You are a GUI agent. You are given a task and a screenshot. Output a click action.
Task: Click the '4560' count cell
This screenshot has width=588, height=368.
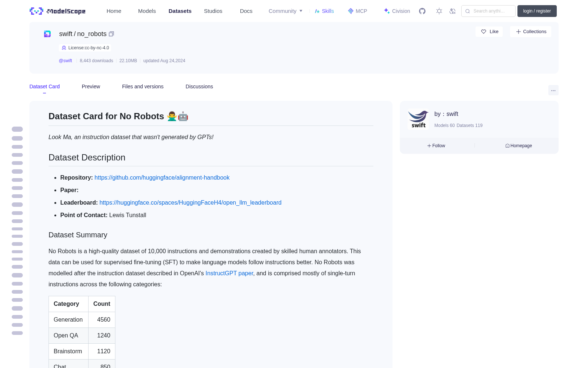(x=102, y=320)
